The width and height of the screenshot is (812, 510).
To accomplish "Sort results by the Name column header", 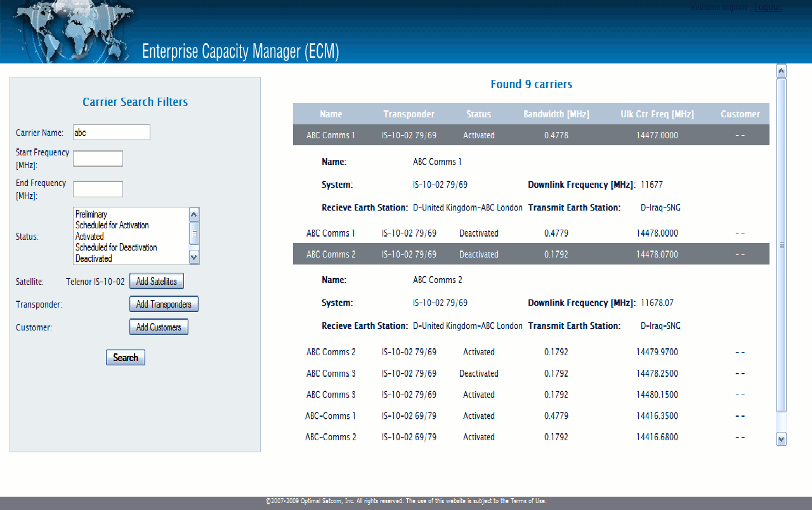I will pyautogui.click(x=331, y=114).
